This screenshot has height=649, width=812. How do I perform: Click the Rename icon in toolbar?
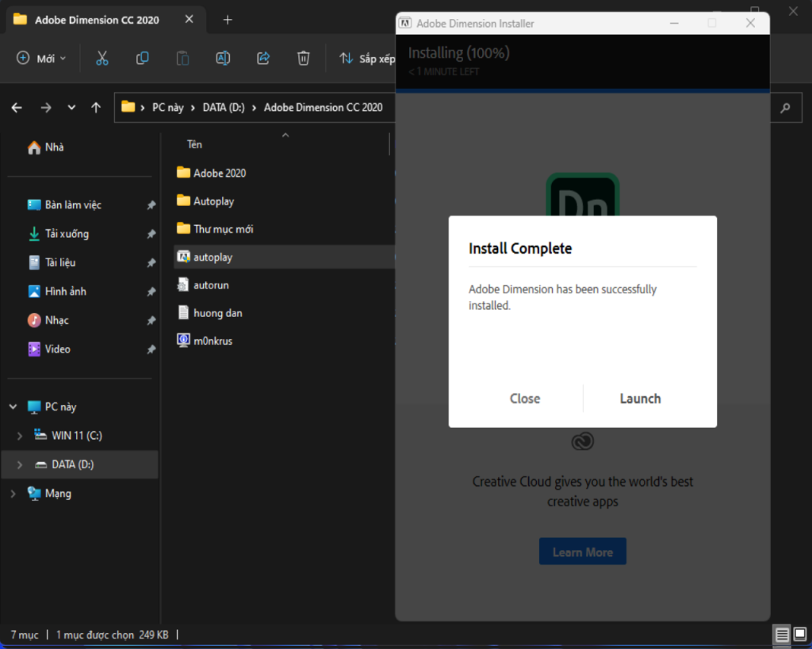[x=223, y=58]
